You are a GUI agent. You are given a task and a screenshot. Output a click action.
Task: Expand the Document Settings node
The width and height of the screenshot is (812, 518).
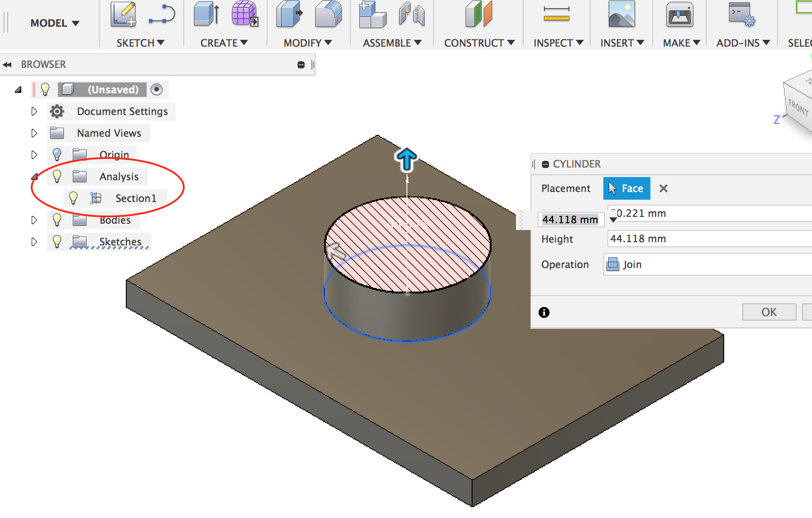34,111
